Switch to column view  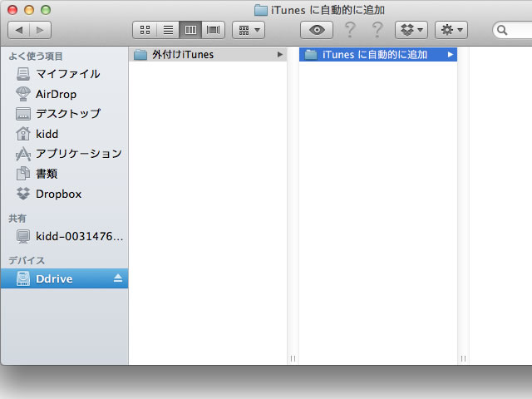pyautogui.click(x=190, y=30)
